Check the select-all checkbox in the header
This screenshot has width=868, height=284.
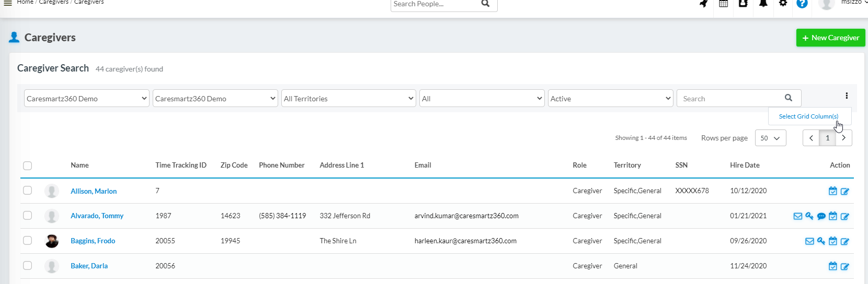28,165
